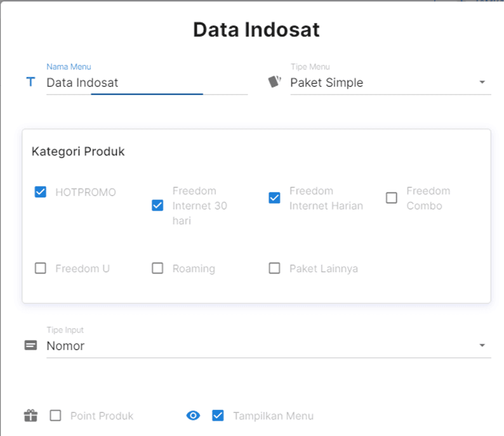
Task: Click the eye icon beside Tampilkan Menu
Action: pyautogui.click(x=193, y=416)
